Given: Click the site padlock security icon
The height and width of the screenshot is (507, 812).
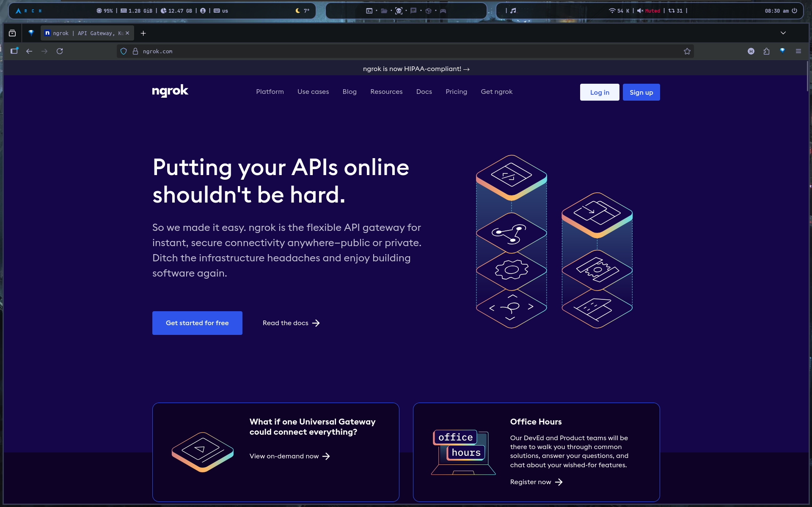Looking at the screenshot, I should (x=135, y=51).
